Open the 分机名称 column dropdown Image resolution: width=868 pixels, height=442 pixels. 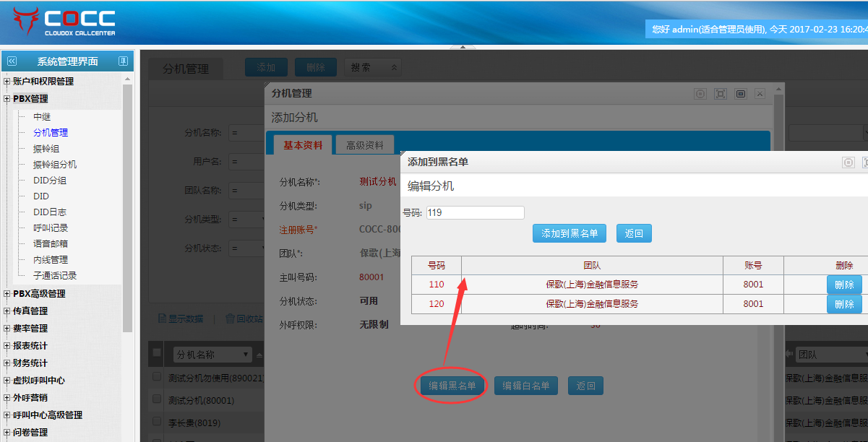tap(246, 355)
